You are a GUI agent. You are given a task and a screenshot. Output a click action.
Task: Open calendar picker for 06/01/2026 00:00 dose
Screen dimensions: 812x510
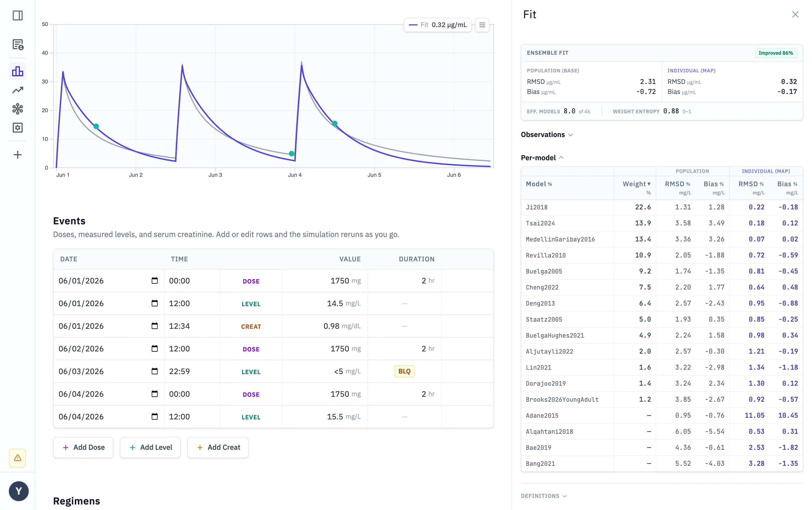pyautogui.click(x=154, y=281)
